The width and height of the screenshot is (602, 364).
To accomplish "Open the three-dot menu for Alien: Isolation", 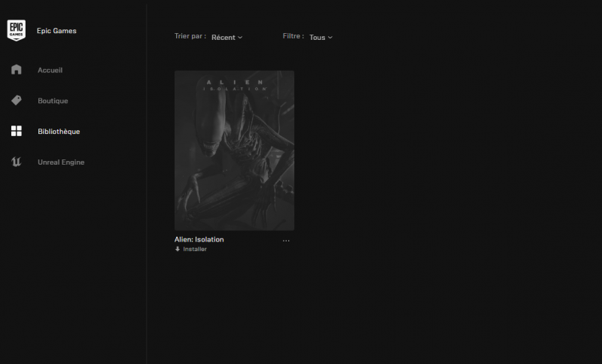I will click(x=286, y=241).
